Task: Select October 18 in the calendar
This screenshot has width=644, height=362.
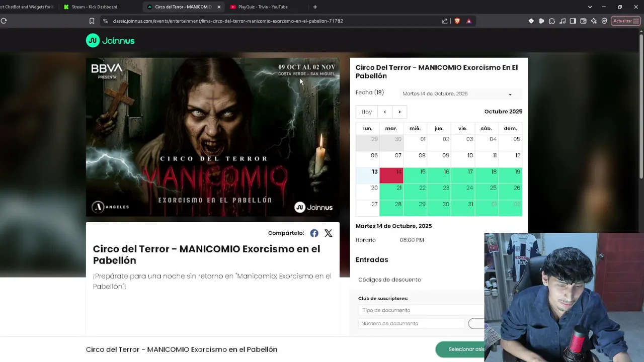Action: pyautogui.click(x=486, y=176)
